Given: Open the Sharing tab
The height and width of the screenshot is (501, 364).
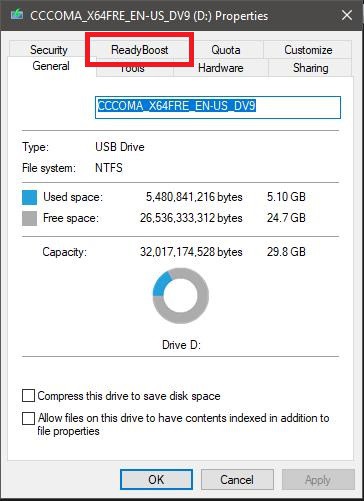Looking at the screenshot, I should coord(310,68).
